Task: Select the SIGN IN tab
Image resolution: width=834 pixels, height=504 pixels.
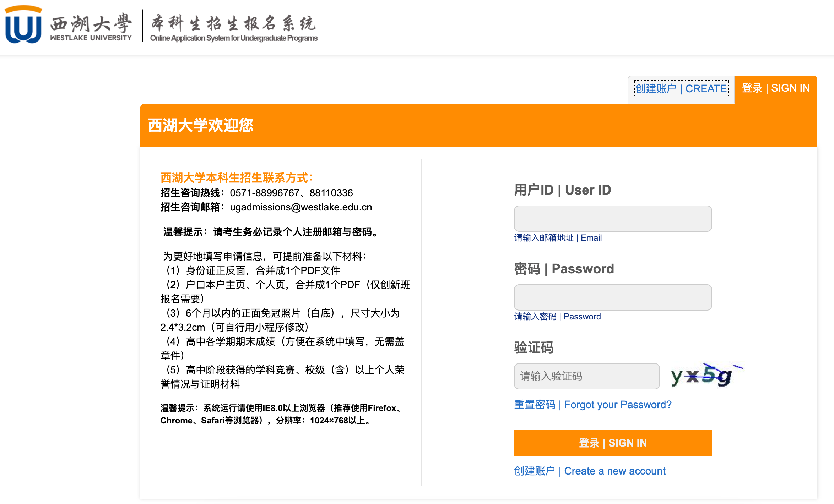Action: [x=776, y=88]
